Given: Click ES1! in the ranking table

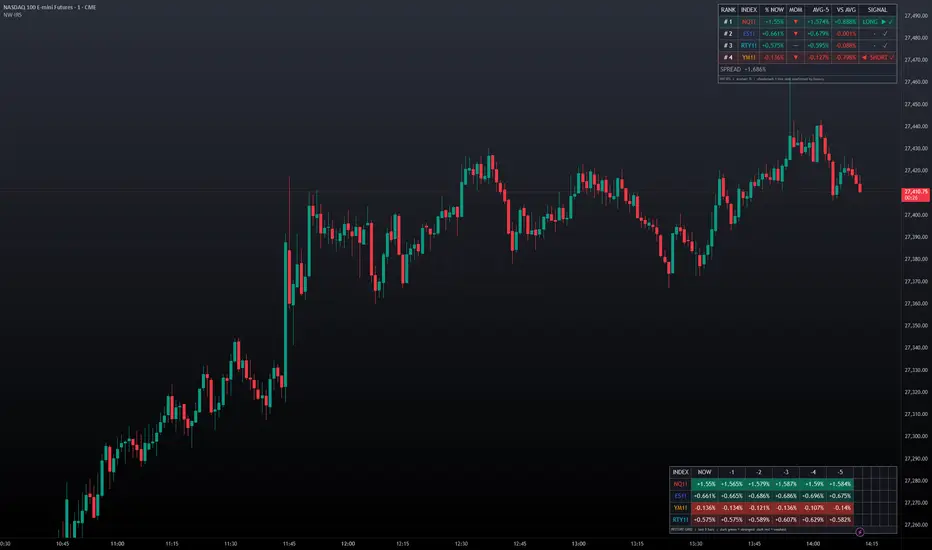Looking at the screenshot, I should (x=748, y=34).
